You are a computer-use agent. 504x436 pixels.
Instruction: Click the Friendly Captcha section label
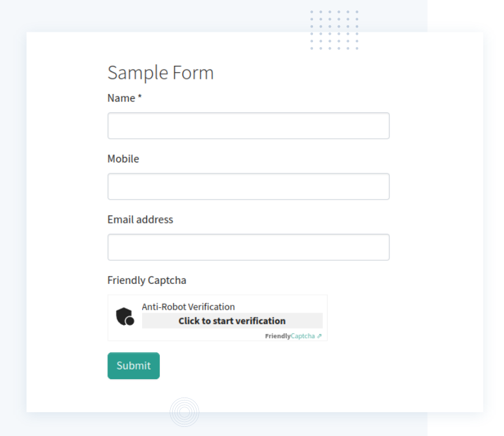click(146, 280)
